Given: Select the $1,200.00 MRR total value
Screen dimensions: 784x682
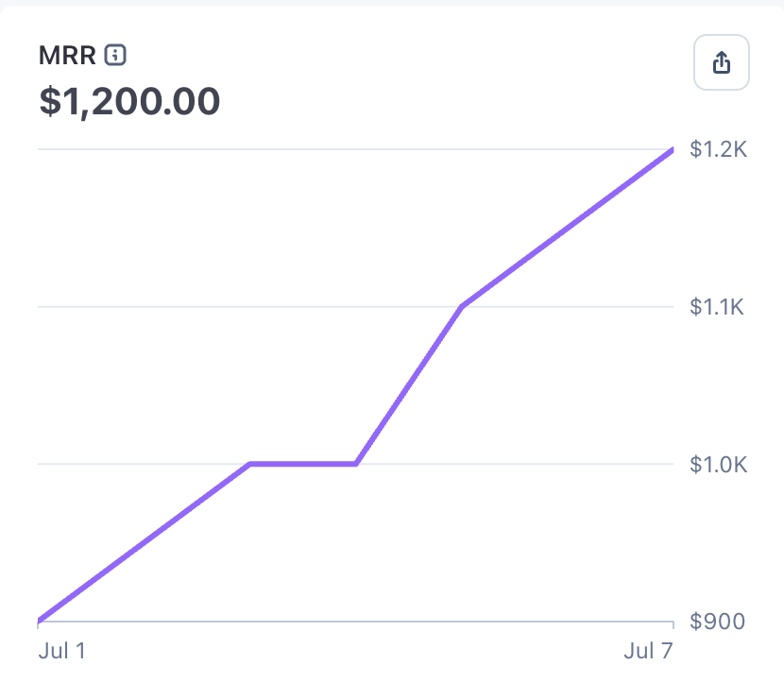Looking at the screenshot, I should coord(129,101).
